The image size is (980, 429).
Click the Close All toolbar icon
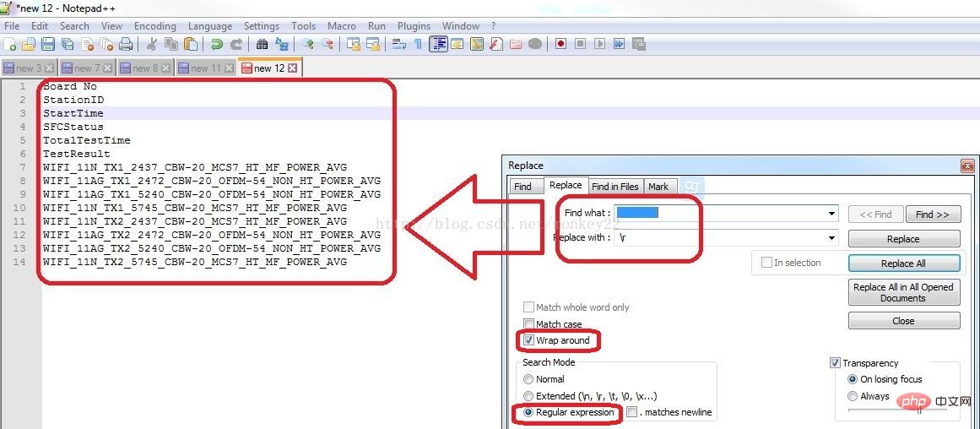tap(106, 45)
